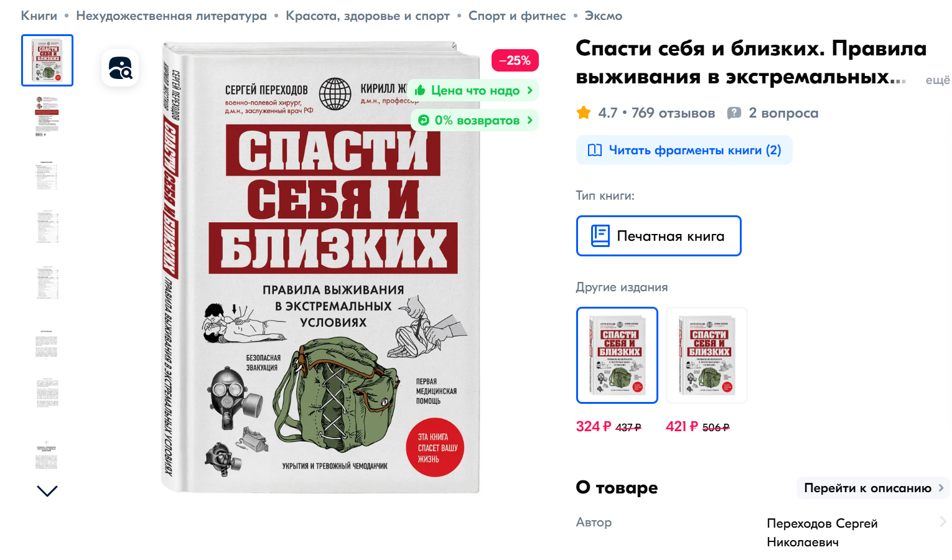Click the questions speech bubble icon

pyautogui.click(x=734, y=113)
